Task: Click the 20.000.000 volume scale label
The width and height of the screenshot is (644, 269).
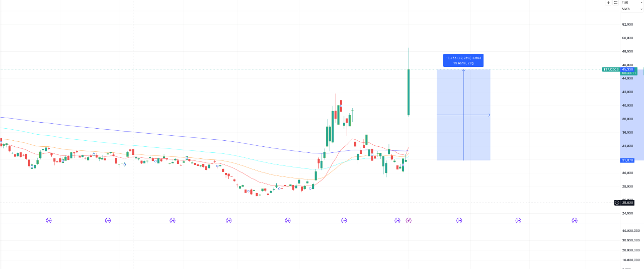Action: tap(630, 250)
